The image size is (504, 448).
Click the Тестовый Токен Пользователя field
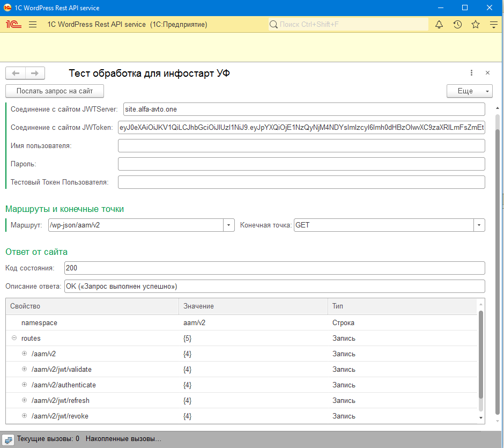click(301, 182)
